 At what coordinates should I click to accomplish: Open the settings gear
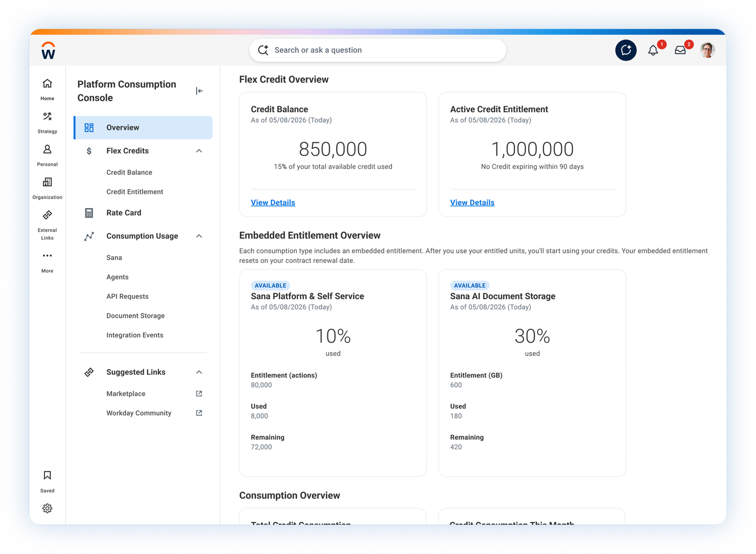(47, 509)
